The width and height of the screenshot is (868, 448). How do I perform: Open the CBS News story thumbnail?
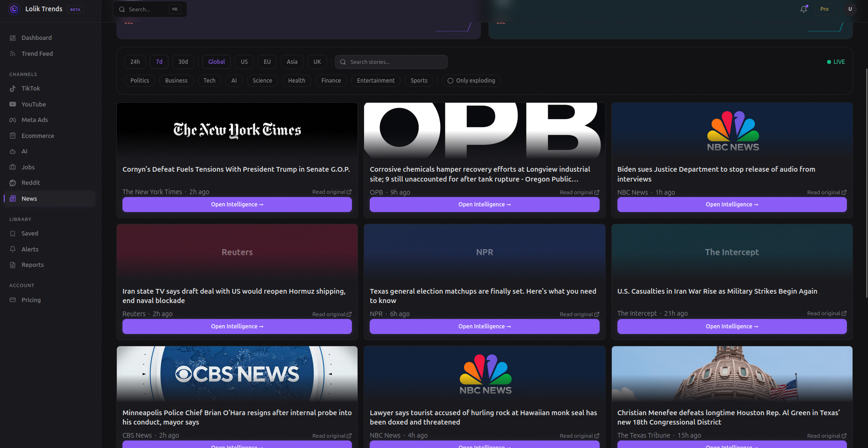point(237,374)
